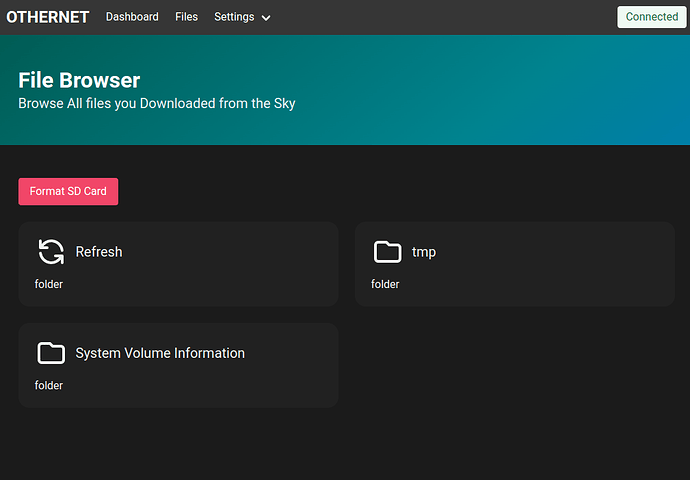The width and height of the screenshot is (690, 480).
Task: Click the Format SD Card button
Action: pos(68,191)
